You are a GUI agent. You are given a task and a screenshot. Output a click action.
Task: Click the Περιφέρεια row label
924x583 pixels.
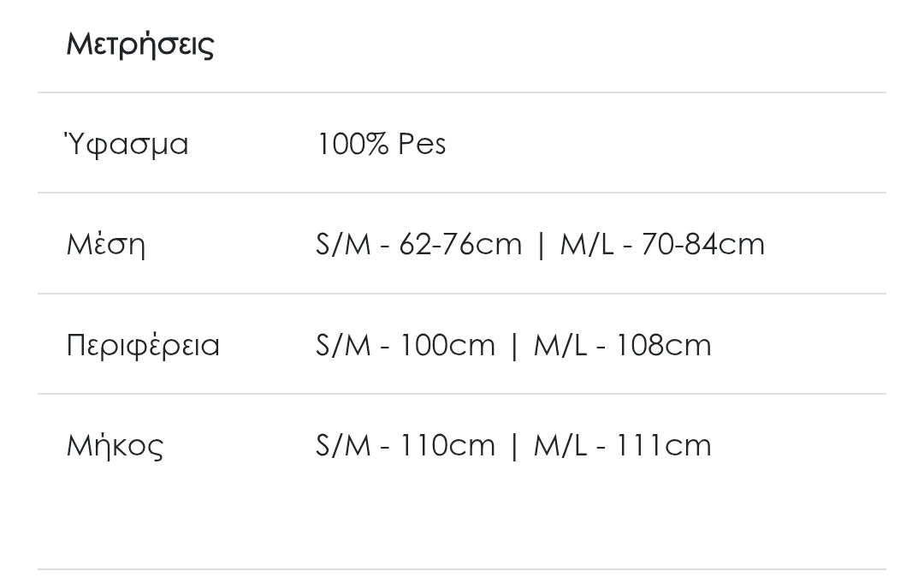tap(143, 345)
